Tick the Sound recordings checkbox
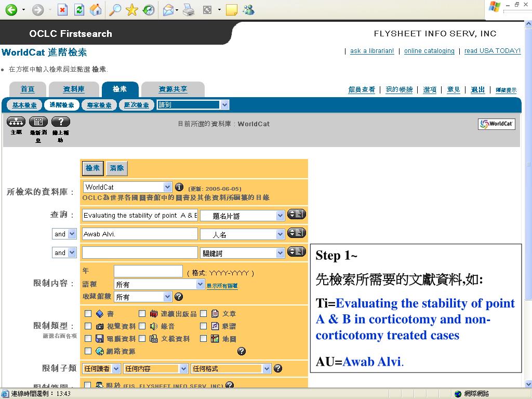Screen dimensions: 532x399 (142, 326)
